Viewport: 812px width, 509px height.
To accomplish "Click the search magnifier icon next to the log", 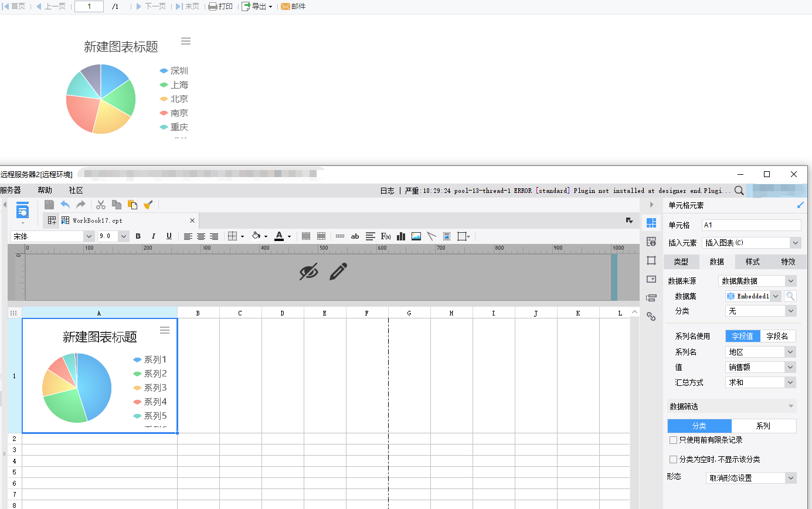I will (x=739, y=191).
